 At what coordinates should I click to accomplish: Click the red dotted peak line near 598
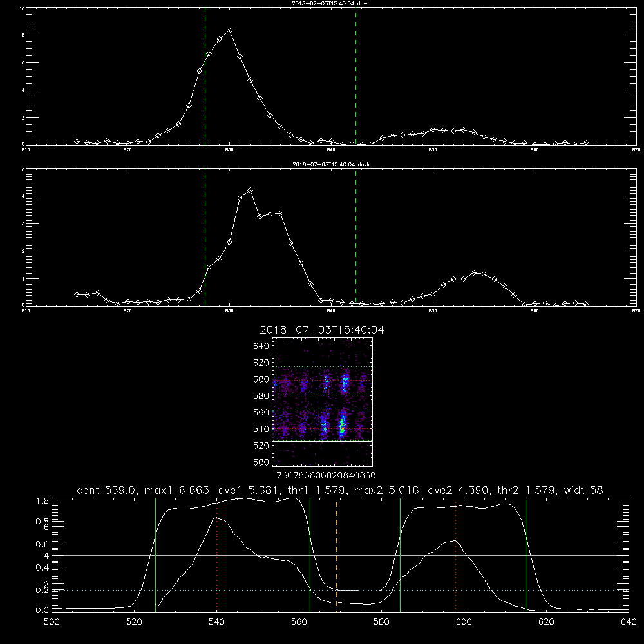click(x=455, y=555)
